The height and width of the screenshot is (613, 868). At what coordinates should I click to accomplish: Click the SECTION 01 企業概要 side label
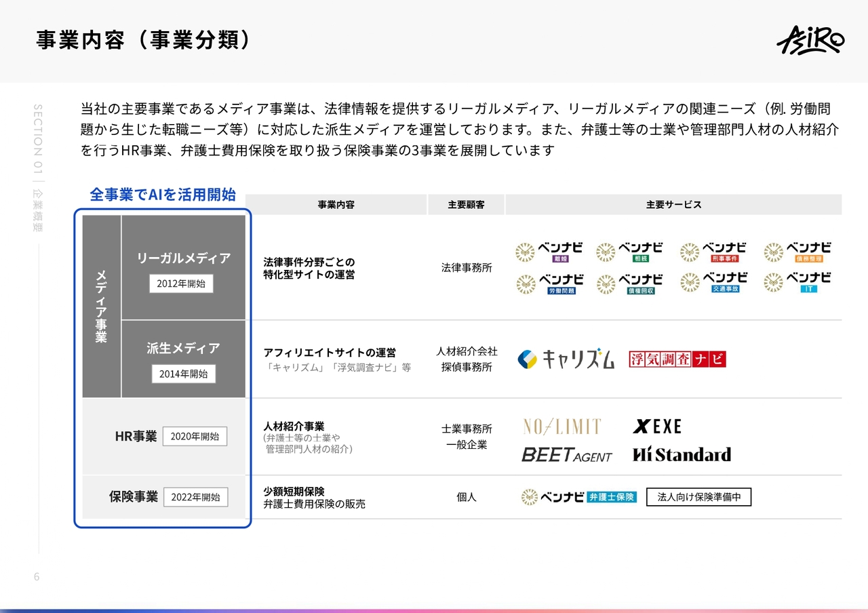click(x=38, y=168)
